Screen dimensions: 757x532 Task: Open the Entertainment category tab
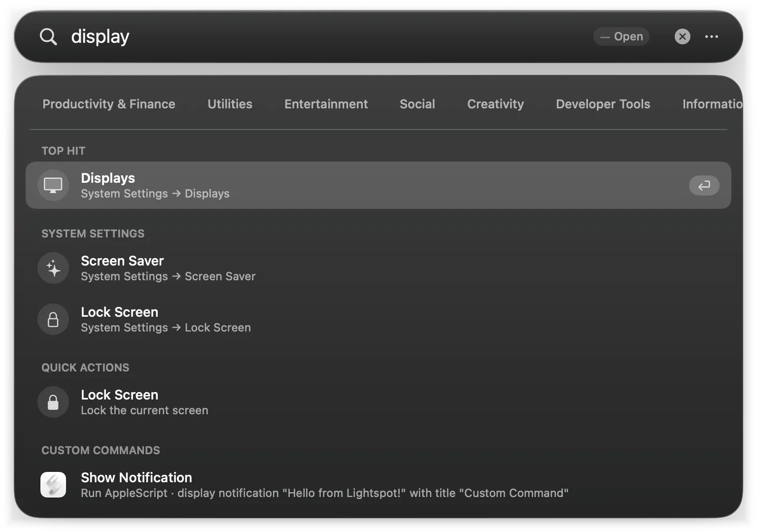point(326,104)
